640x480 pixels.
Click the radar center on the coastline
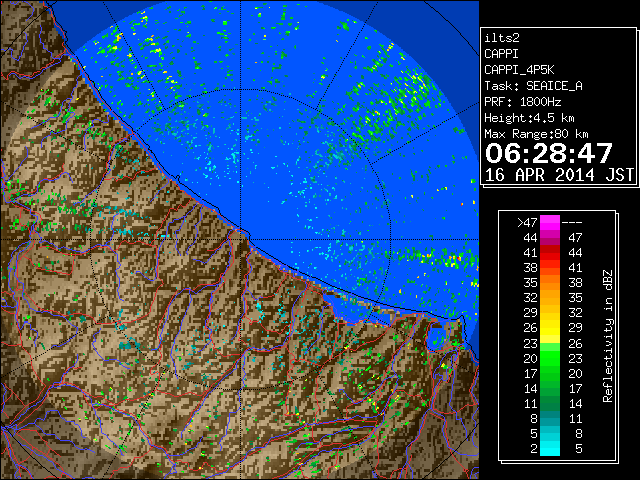tap(241, 239)
